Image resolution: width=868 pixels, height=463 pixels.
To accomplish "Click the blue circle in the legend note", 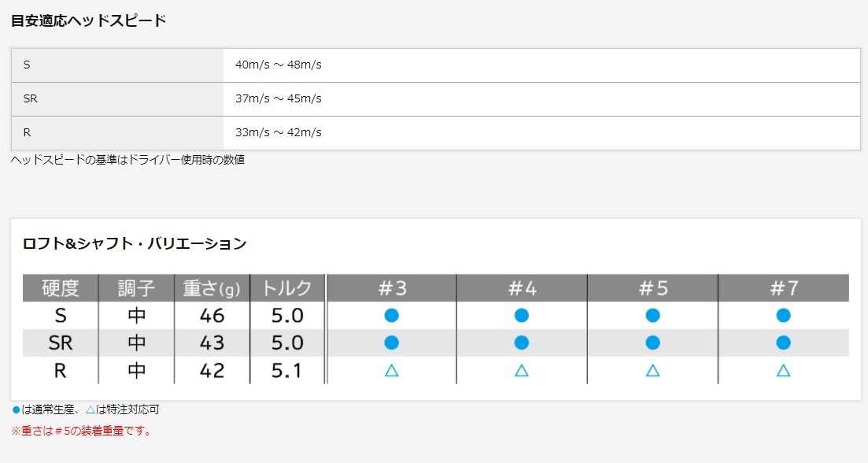I will (x=16, y=410).
